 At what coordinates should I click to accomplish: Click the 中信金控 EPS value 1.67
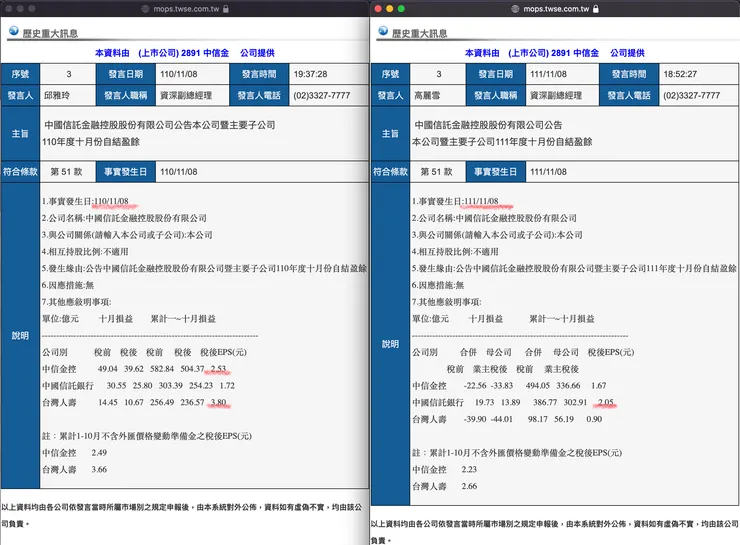(598, 386)
